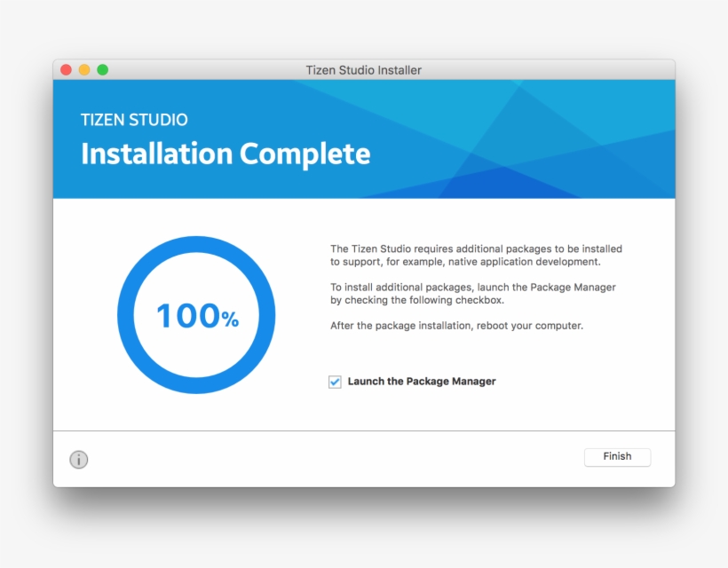The image size is (728, 568).
Task: Uncheck Launch the Package Manager checkbox
Action: [335, 382]
